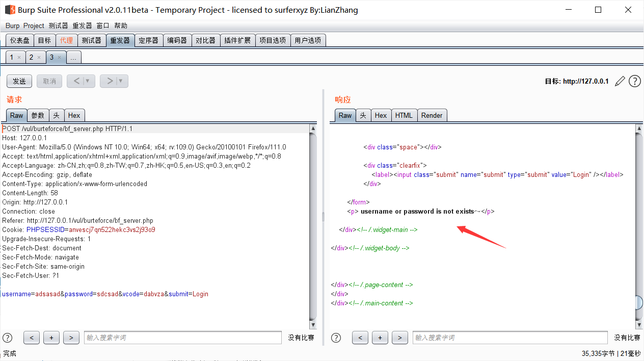Click the Cookie PHPSESSID header line
This screenshot has height=361, width=644.
point(78,229)
